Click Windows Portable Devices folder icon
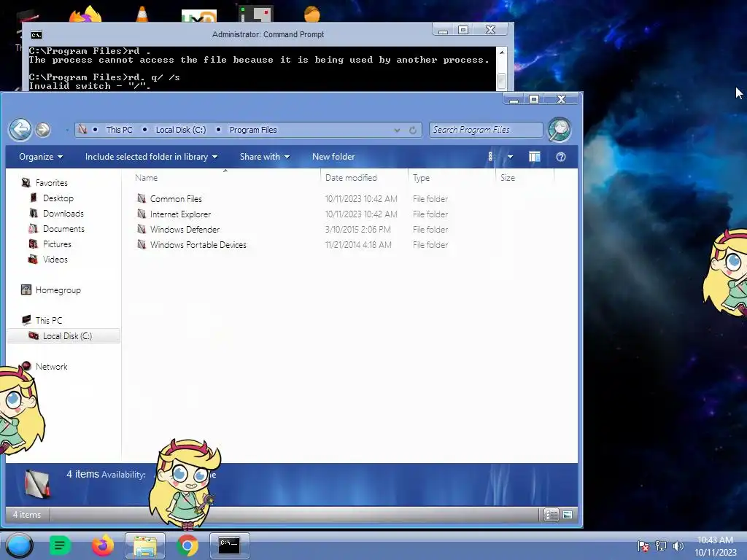Image resolution: width=747 pixels, height=560 pixels. pyautogui.click(x=142, y=244)
